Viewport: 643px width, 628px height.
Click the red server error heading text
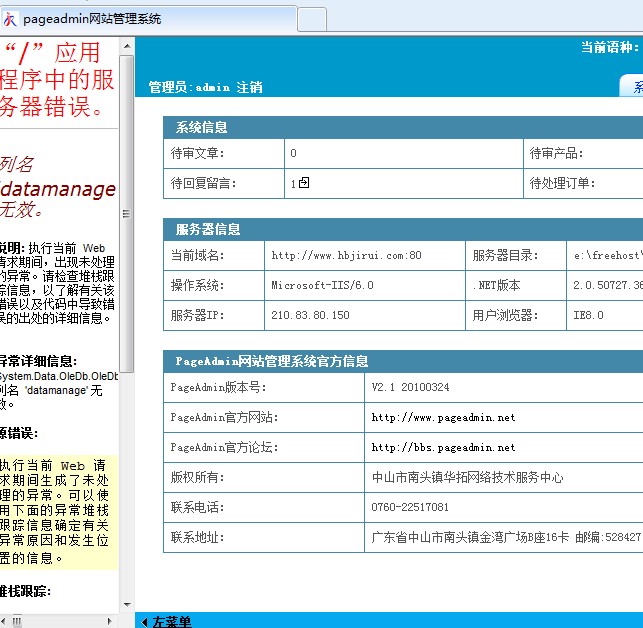58,80
